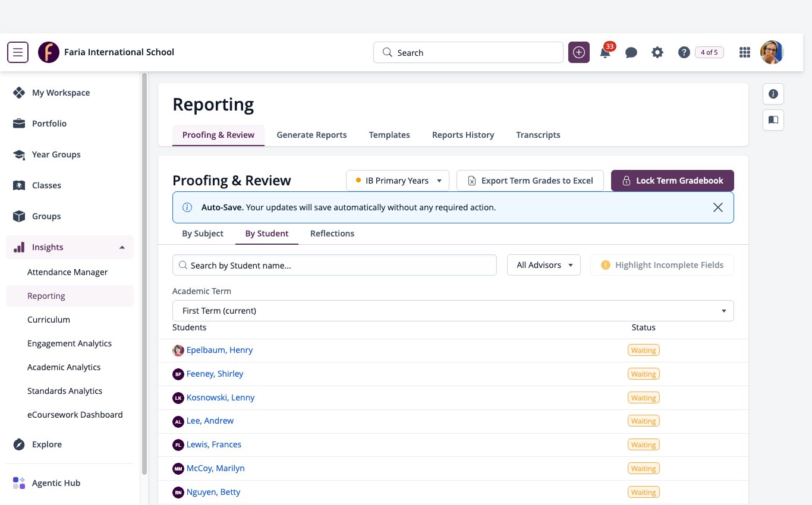812x505 pixels.
Task: Open the messages chat bubble icon
Action: point(631,52)
